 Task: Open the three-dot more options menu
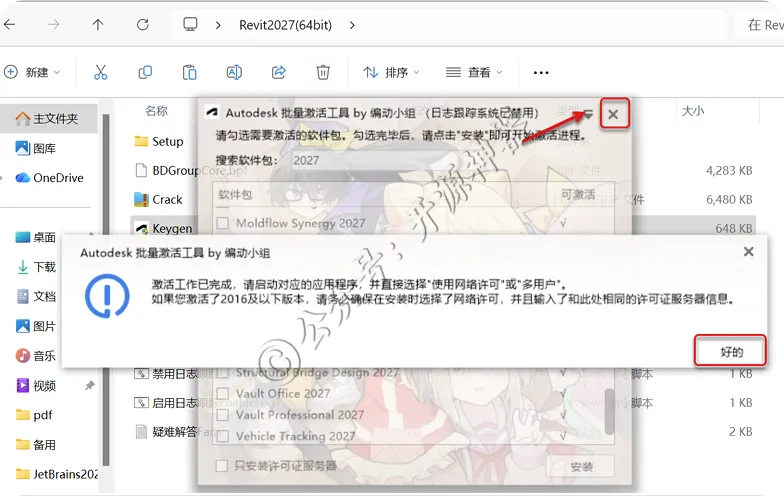tap(541, 73)
